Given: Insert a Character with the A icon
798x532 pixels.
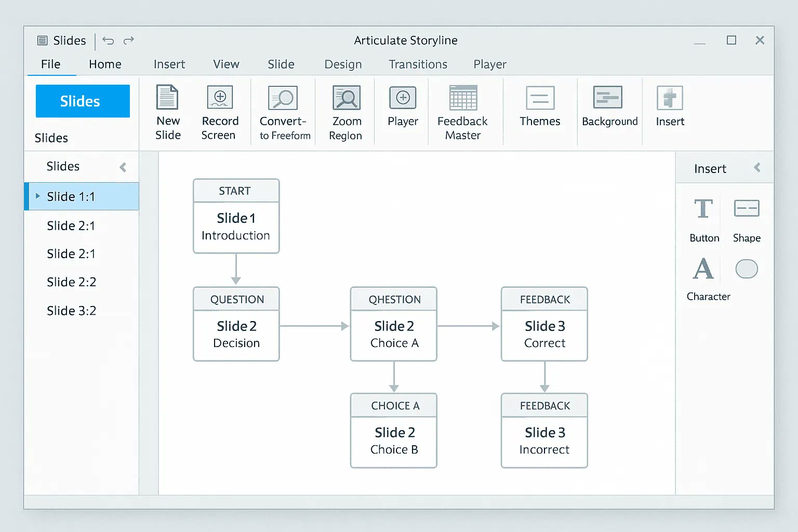Looking at the screenshot, I should 703,269.
